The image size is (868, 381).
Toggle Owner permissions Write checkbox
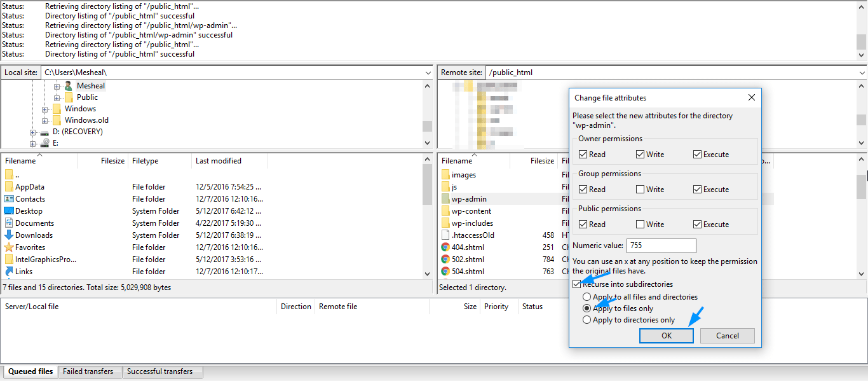641,155
